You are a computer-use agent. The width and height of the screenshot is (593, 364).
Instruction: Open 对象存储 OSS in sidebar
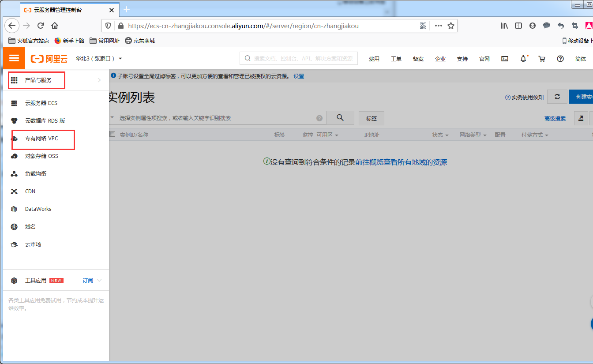point(41,156)
